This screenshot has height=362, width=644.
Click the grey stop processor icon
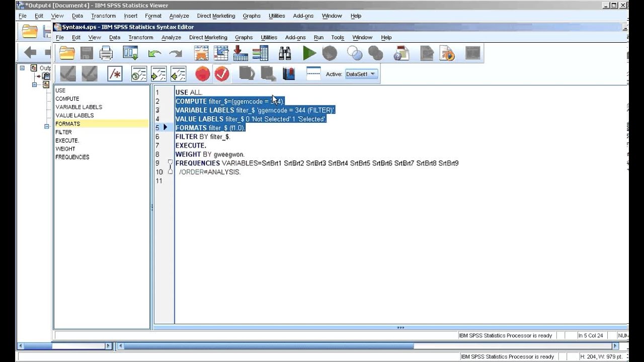[x=330, y=53]
